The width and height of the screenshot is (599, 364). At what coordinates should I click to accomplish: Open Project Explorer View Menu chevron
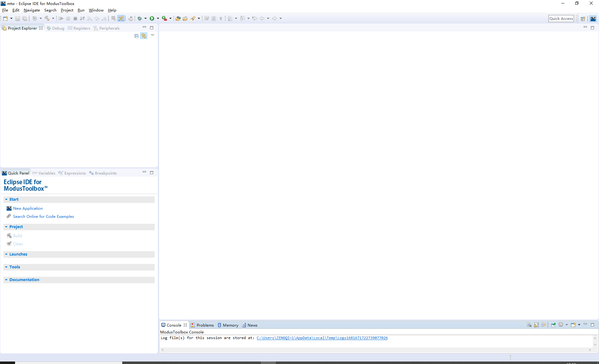(x=153, y=35)
